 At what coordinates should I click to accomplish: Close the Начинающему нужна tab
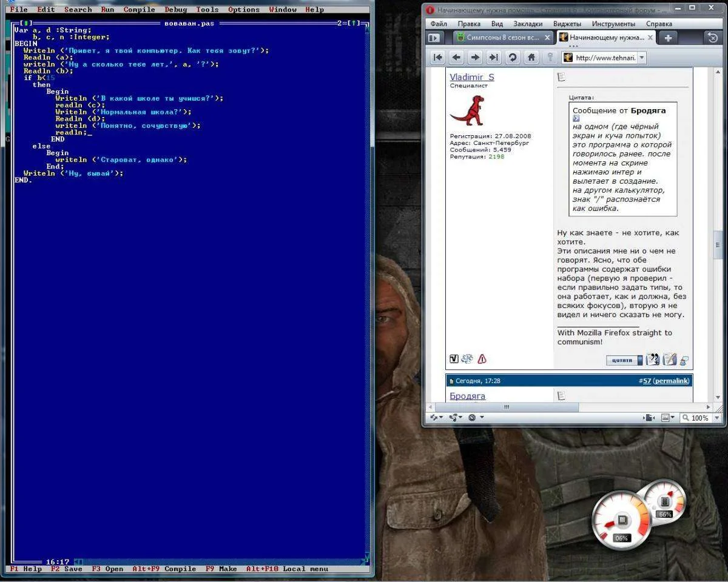tap(650, 38)
